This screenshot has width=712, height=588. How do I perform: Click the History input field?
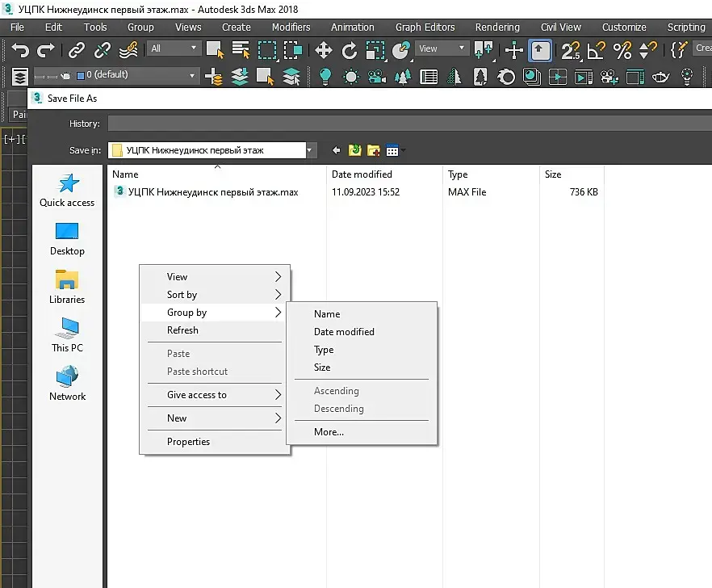point(404,124)
